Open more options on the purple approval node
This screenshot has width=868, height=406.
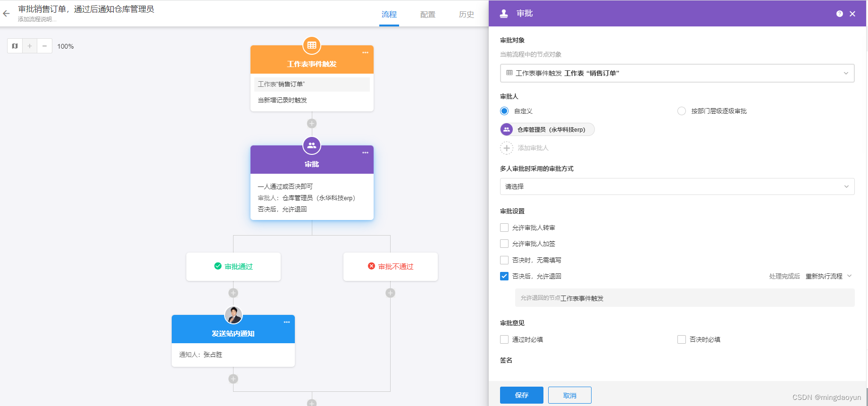click(x=365, y=152)
